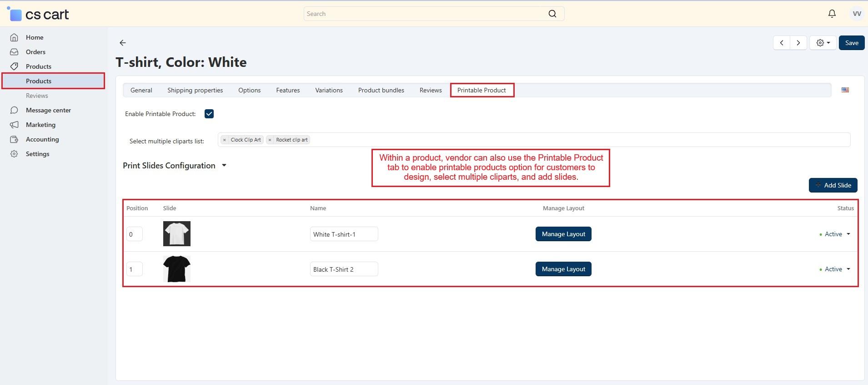The image size is (868, 385).
Task: Uncheck Enable Printable Product checkbox
Action: coord(209,114)
